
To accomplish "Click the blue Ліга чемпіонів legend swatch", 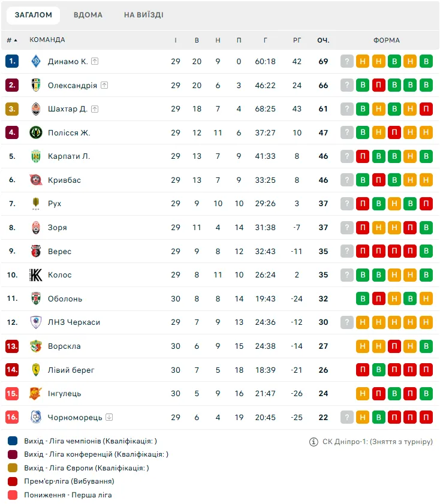I will coord(13,440).
